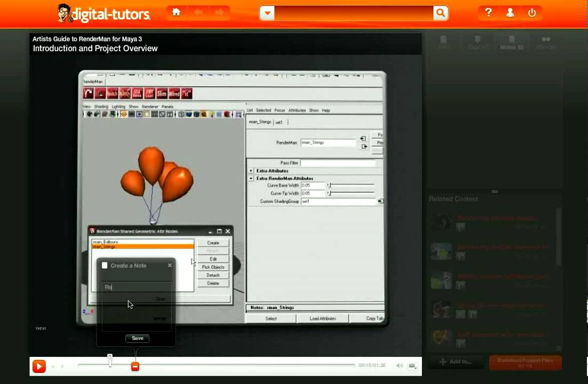Viewport: 588px width, 384px height.
Task: Open help with the question mark icon
Action: coord(488,13)
